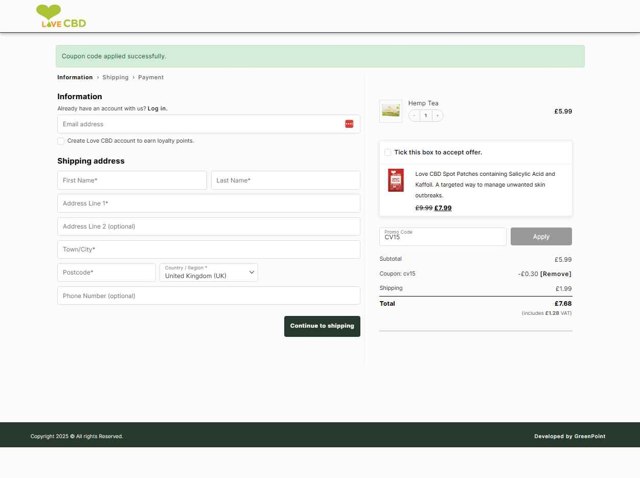Click the 'Coupon: cv15' label
This screenshot has width=640, height=478.
397,274
